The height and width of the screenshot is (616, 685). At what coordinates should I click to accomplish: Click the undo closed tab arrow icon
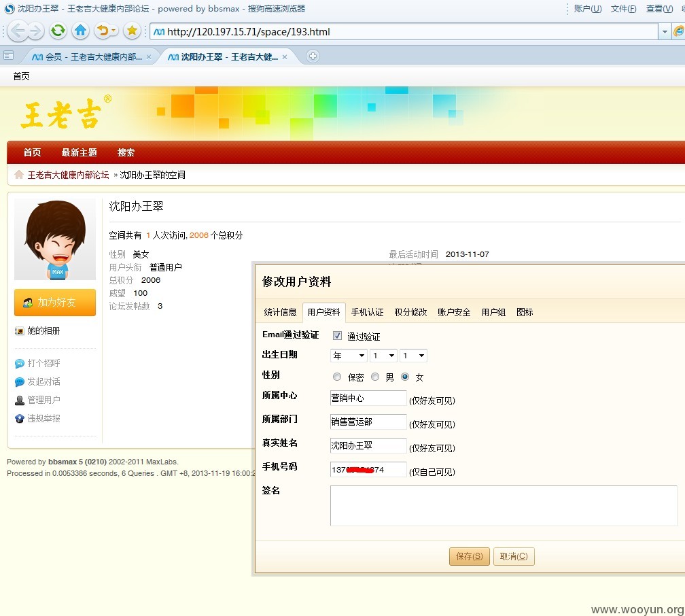[x=102, y=31]
